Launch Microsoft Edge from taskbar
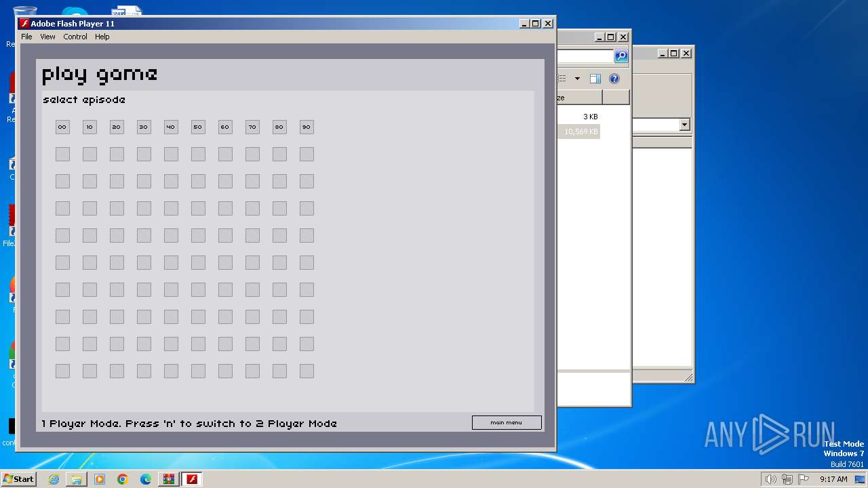 click(x=146, y=479)
